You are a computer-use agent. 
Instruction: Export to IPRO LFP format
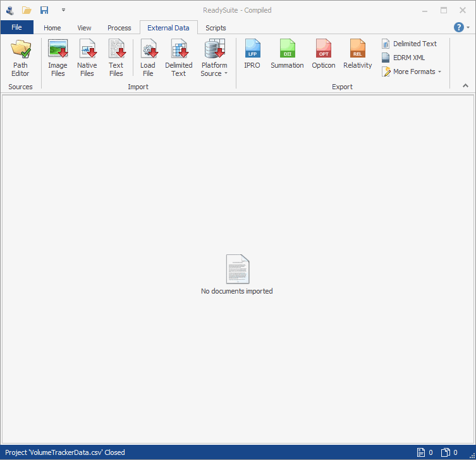click(x=252, y=54)
